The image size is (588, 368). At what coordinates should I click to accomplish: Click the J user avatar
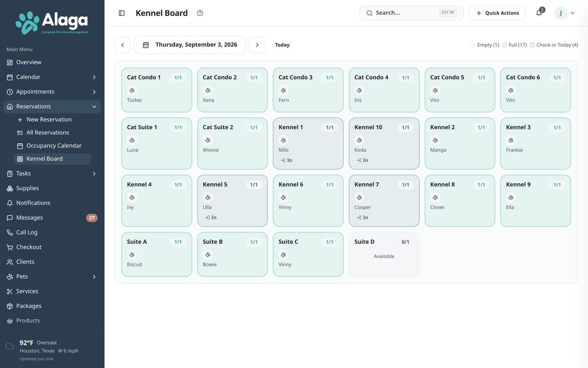[561, 13]
